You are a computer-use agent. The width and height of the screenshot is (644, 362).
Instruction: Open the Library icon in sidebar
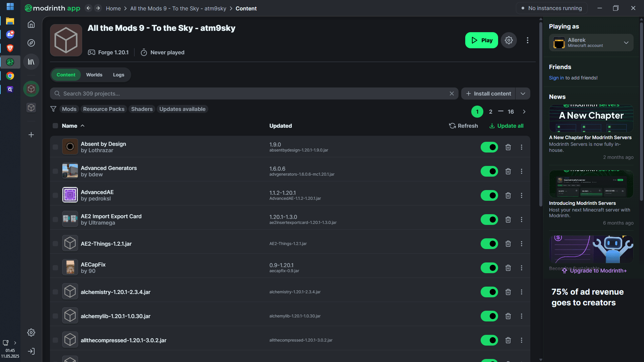point(31,62)
